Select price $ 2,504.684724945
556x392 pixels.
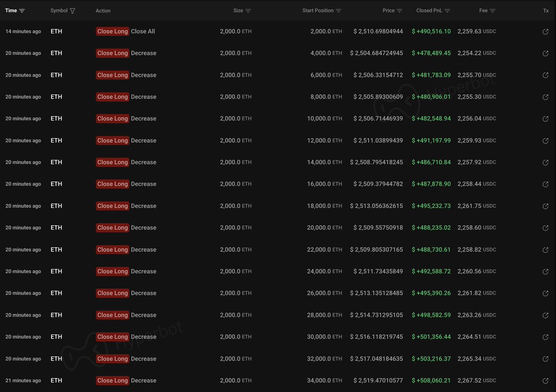point(377,53)
